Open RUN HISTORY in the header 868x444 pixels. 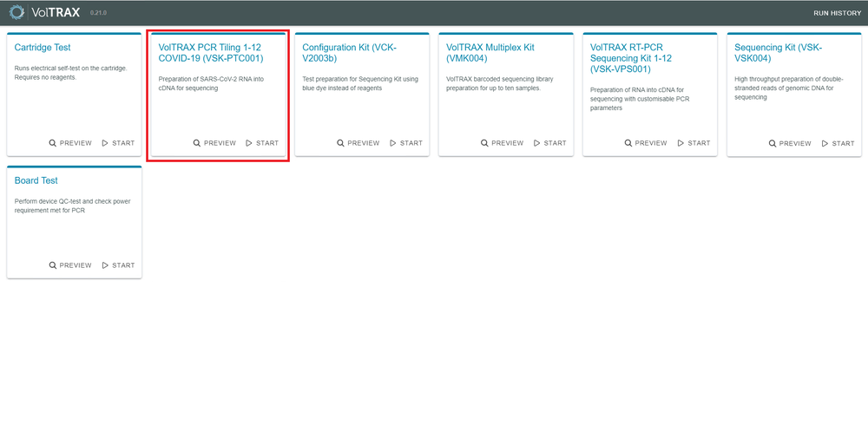coord(837,13)
